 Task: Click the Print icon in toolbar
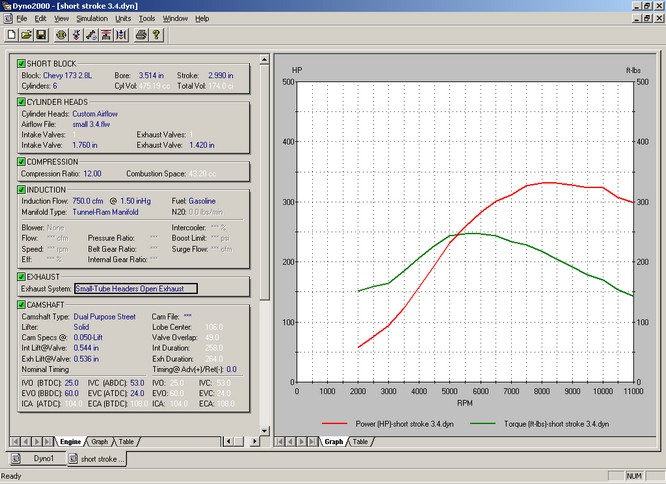tap(141, 35)
